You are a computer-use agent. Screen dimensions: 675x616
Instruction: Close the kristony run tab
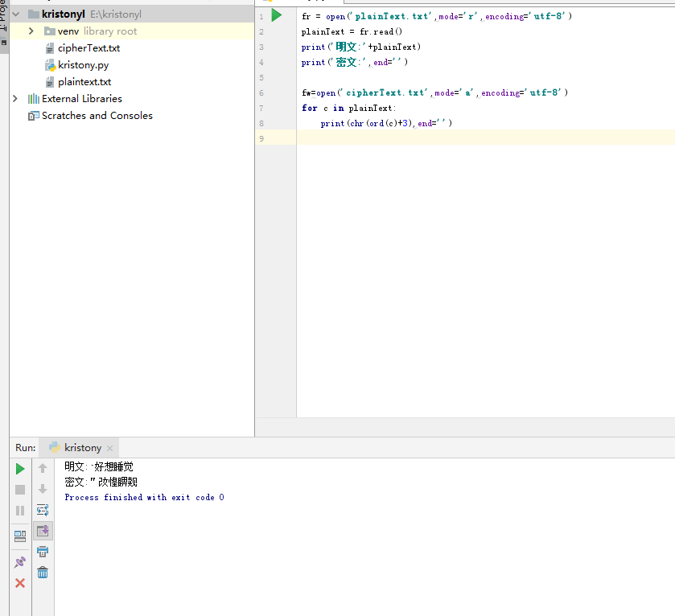[110, 448]
